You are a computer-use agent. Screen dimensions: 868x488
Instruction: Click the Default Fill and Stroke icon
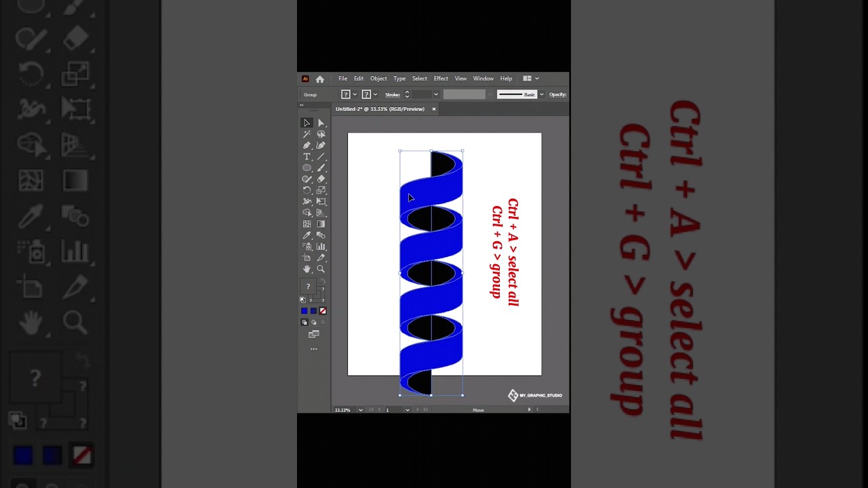(x=303, y=300)
